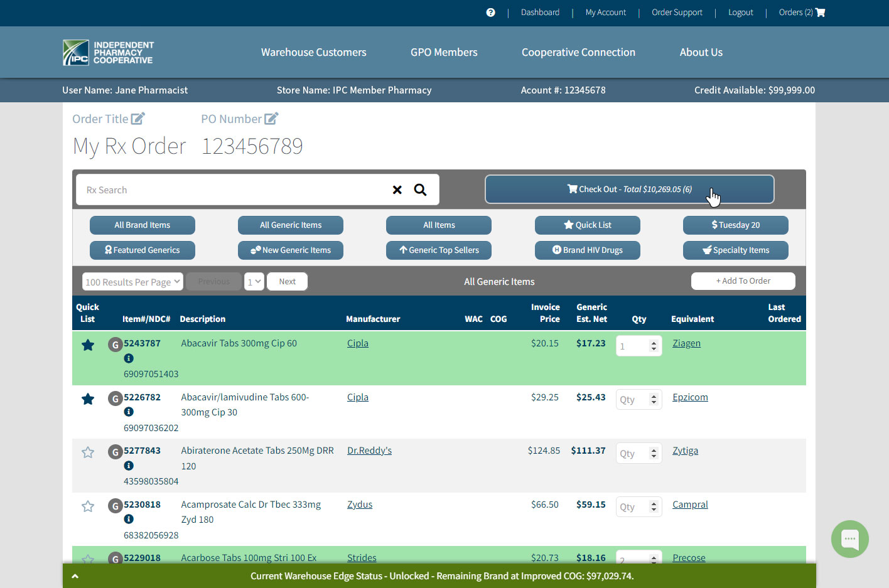This screenshot has width=889, height=588.
Task: Adjust quantity stepper for Abiraterone Acetate
Action: (x=654, y=453)
